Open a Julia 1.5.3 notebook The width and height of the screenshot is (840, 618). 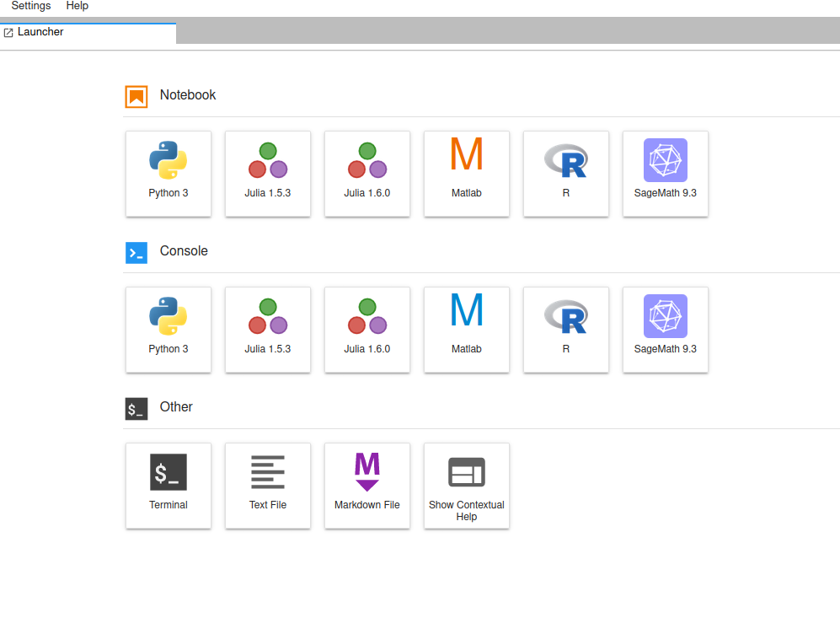pos(267,174)
